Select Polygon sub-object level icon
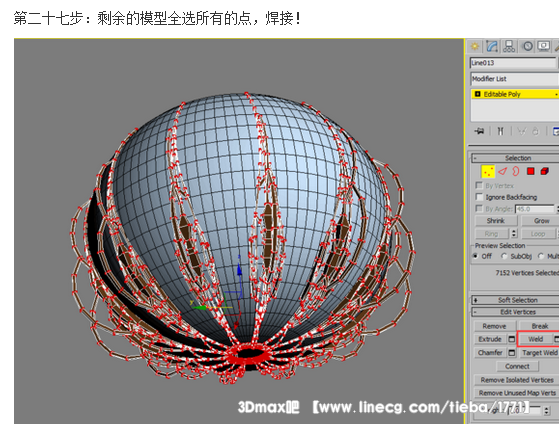The height and width of the screenshot is (424, 559). 530,171
